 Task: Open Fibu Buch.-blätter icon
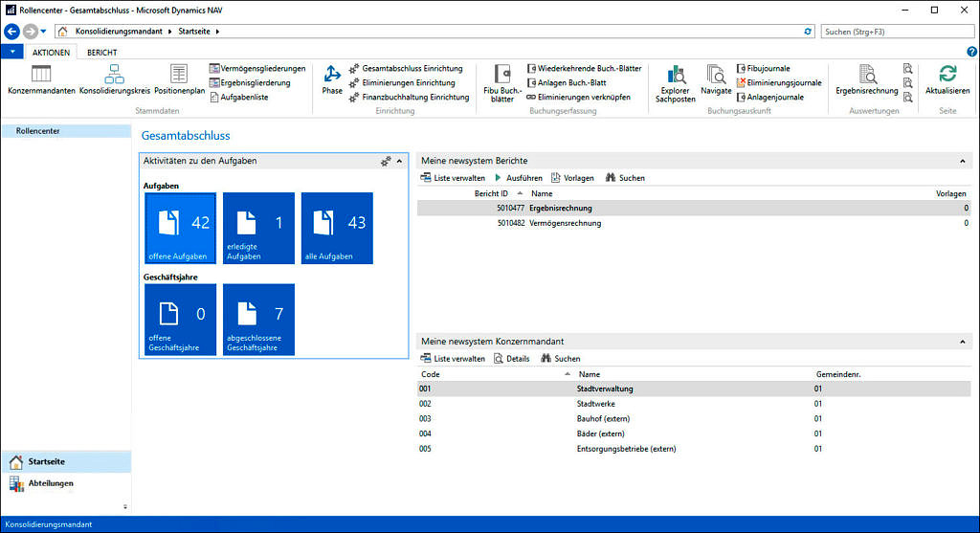(x=502, y=75)
